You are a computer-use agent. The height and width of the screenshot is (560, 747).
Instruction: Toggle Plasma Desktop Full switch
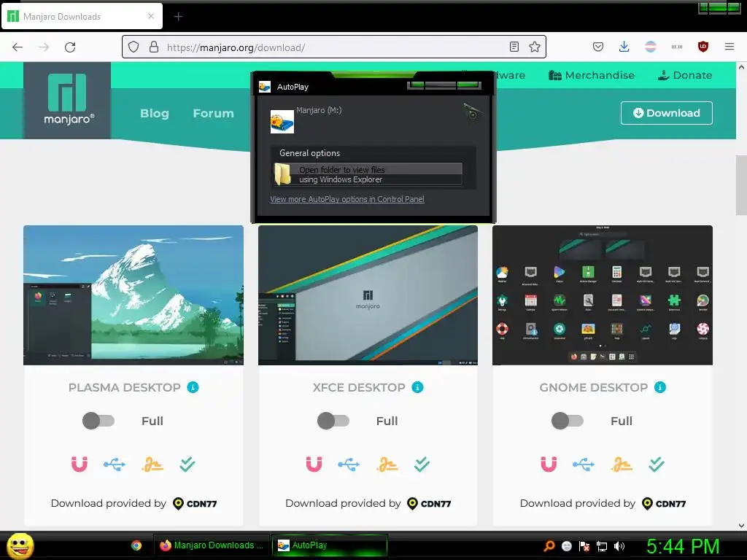point(98,421)
